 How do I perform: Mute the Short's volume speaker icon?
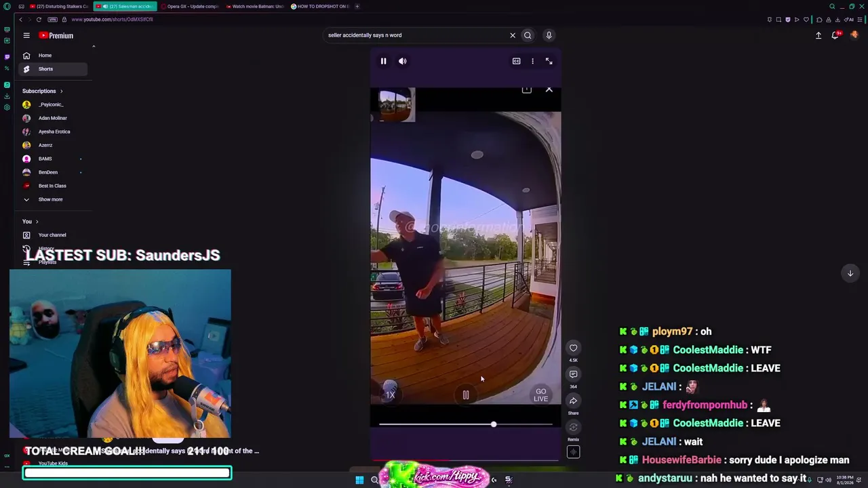(x=403, y=61)
